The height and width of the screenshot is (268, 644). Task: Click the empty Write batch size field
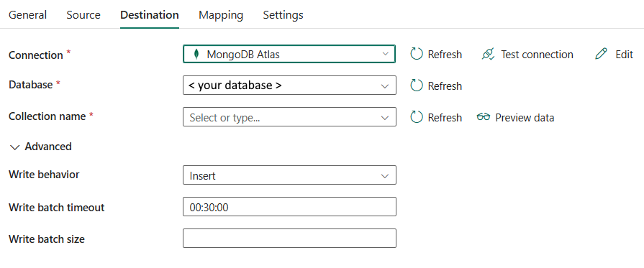click(289, 239)
